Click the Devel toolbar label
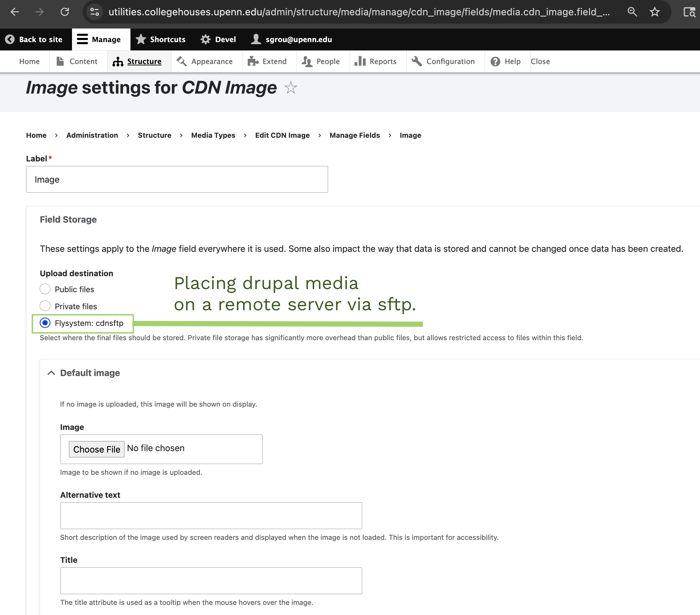 pos(225,39)
